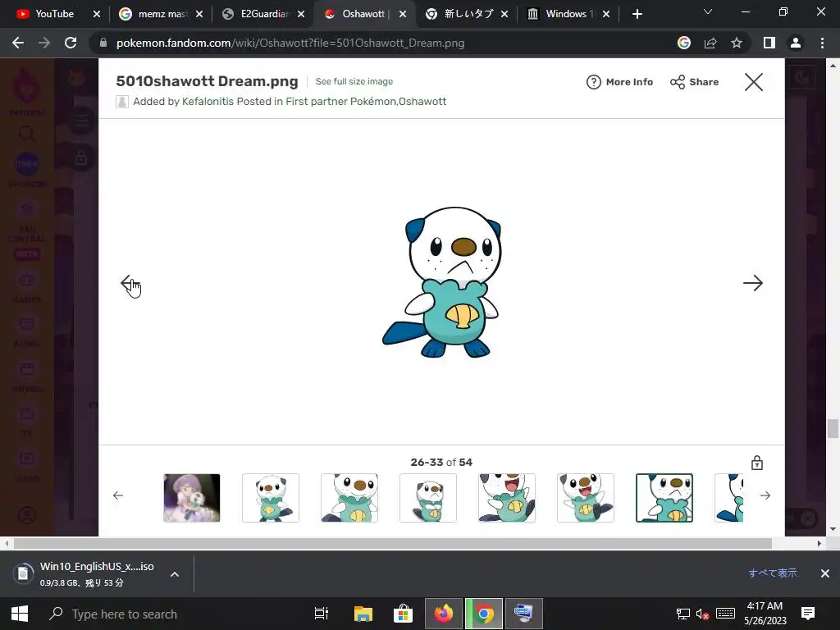Reload the current page

71,43
